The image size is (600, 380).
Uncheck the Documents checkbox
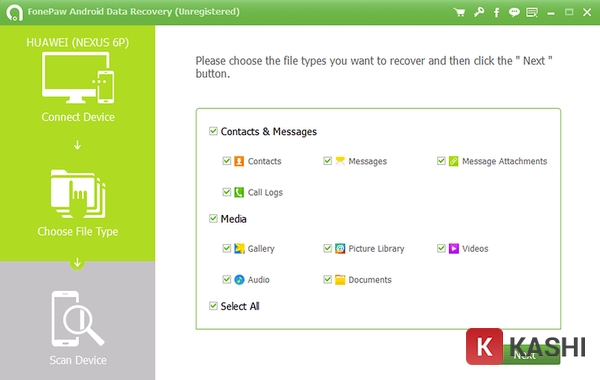(328, 279)
